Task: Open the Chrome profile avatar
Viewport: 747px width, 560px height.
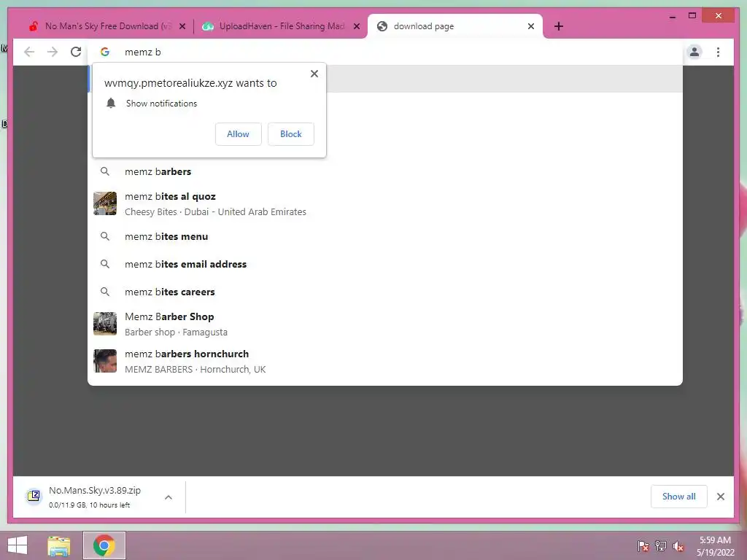Action: (x=694, y=52)
